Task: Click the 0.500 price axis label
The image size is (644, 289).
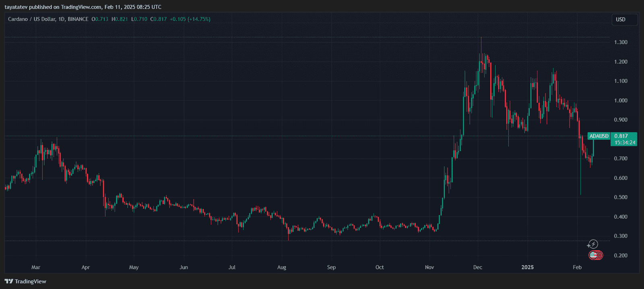Action: (x=621, y=197)
